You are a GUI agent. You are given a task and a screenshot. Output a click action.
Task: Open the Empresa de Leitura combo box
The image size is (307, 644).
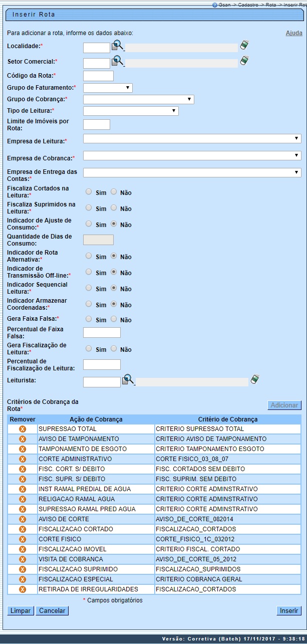coord(192,139)
